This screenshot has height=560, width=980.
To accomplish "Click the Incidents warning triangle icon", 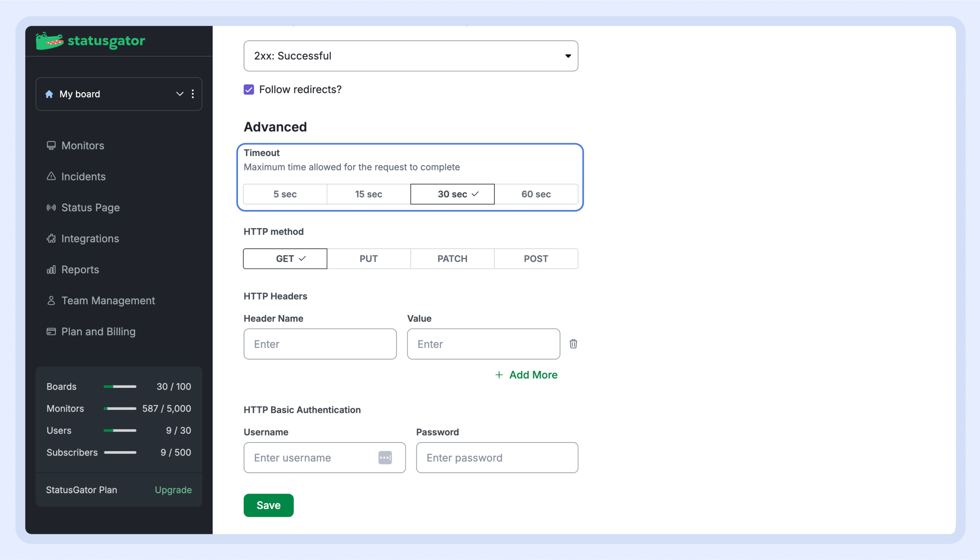I will click(x=51, y=176).
